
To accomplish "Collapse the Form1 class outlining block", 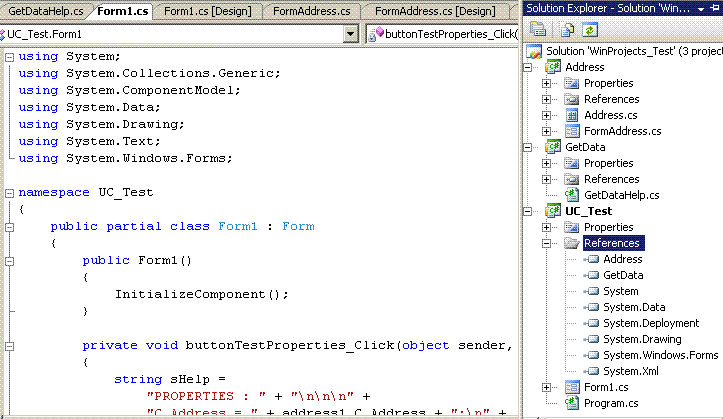I will tap(9, 227).
